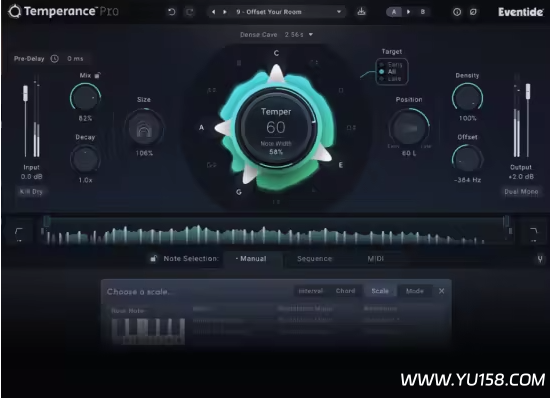Click the Mix 82% value

[85, 118]
